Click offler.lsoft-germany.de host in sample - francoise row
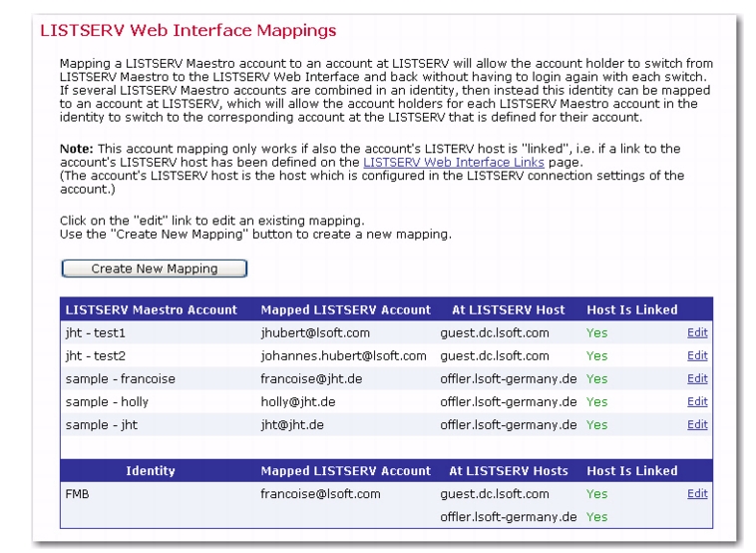Image resolution: width=756 pixels, height=553 pixels. tap(509, 378)
